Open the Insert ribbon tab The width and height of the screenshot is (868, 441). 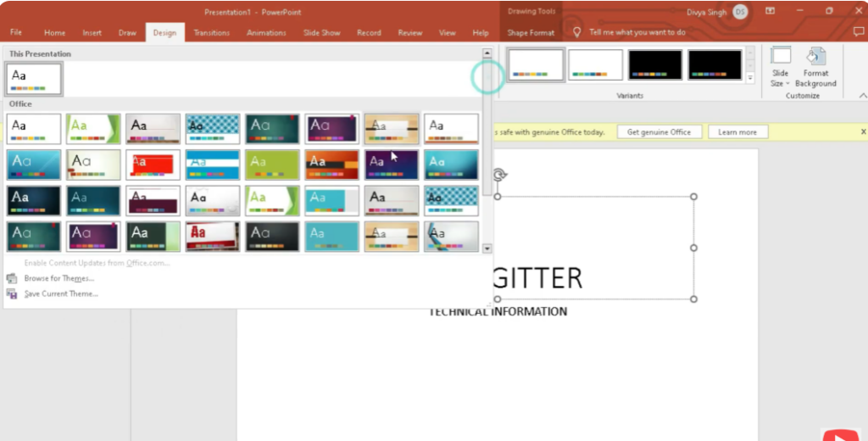pos(92,33)
